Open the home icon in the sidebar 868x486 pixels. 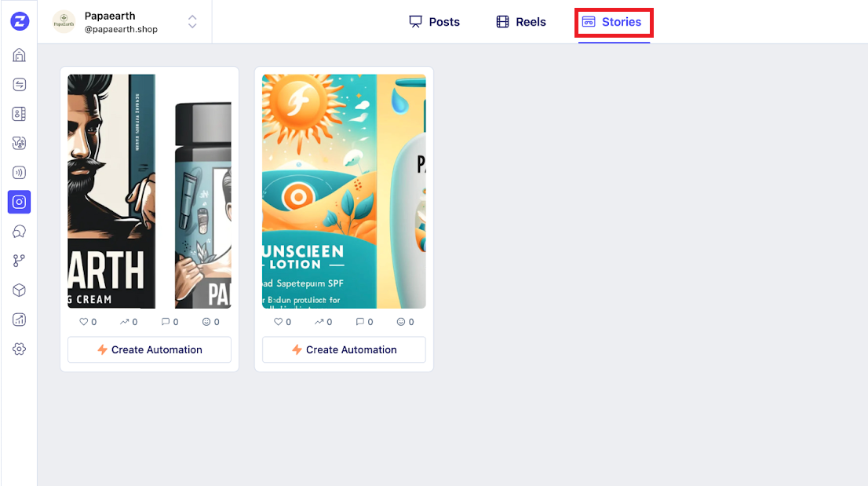click(20, 56)
